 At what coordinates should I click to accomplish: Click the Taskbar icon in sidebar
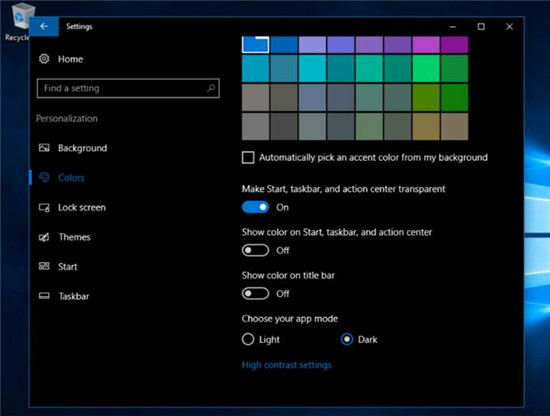coord(44,296)
